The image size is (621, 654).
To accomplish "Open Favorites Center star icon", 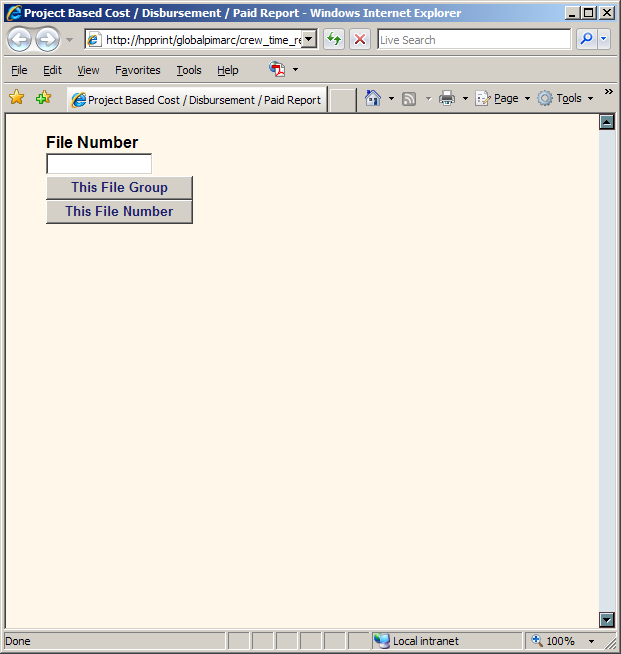I will 17,98.
